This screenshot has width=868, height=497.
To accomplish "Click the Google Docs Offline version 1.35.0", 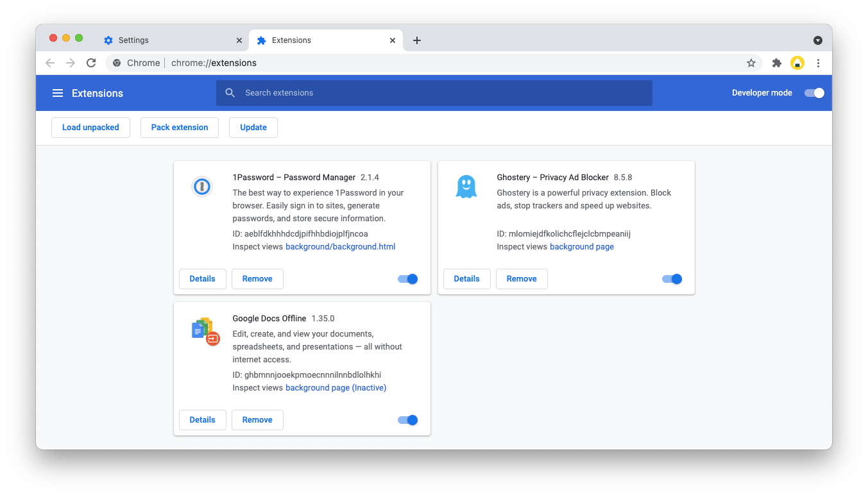I will click(323, 319).
